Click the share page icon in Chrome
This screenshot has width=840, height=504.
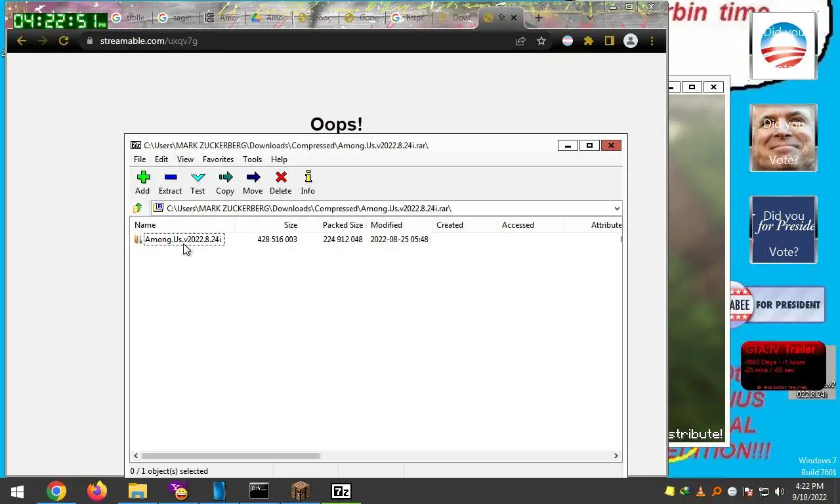(x=520, y=41)
